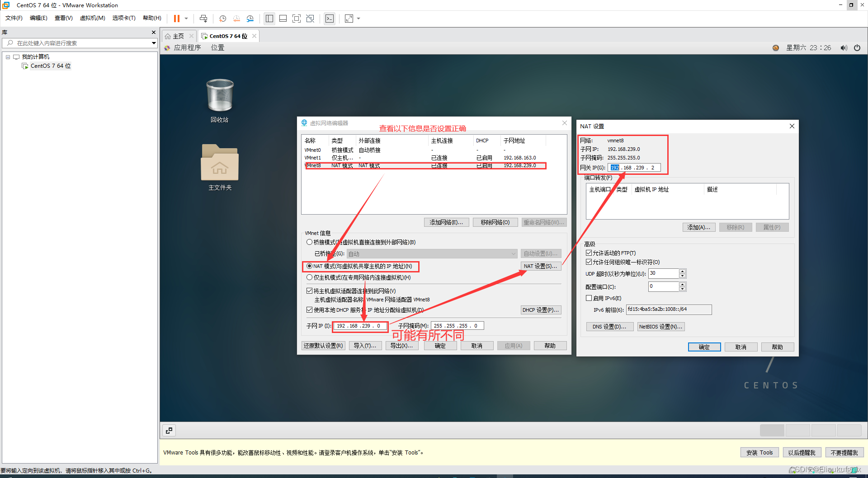This screenshot has height=478, width=868.
Task: Increase the UDP 超时 value stepper
Action: (x=683, y=271)
